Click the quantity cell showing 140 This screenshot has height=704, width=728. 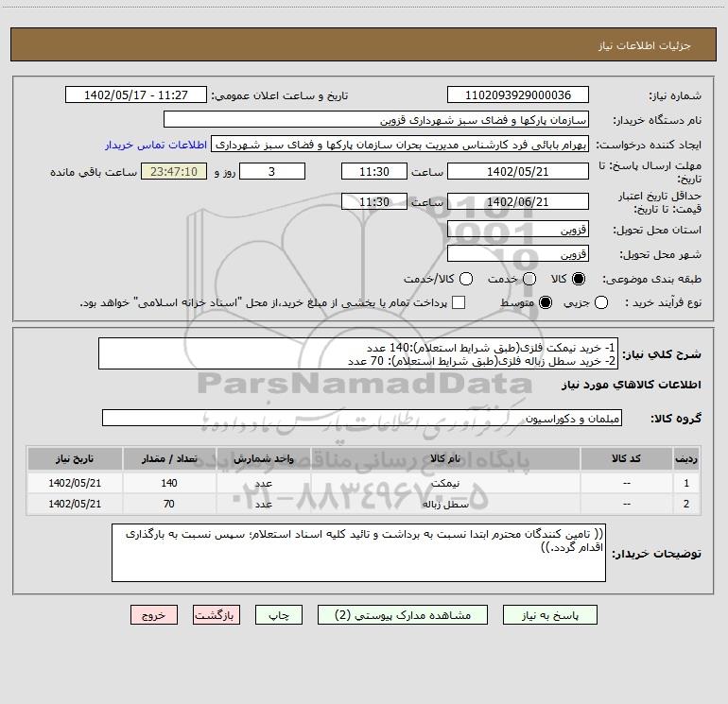[169, 483]
